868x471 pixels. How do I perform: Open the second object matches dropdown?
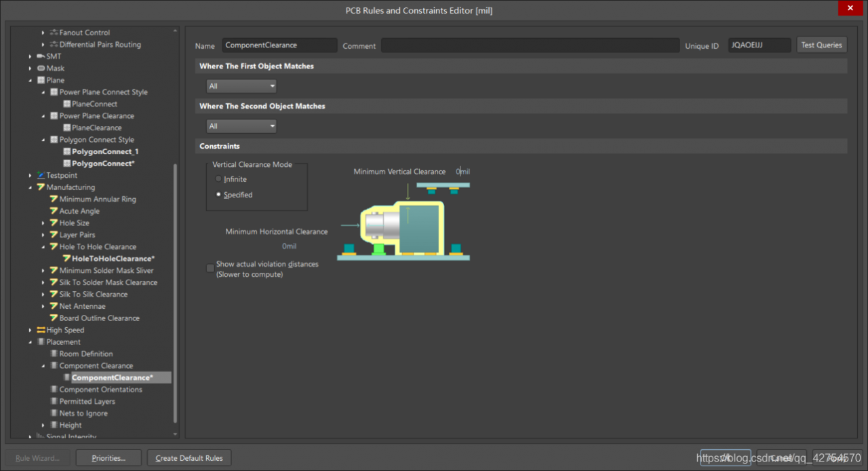point(241,126)
